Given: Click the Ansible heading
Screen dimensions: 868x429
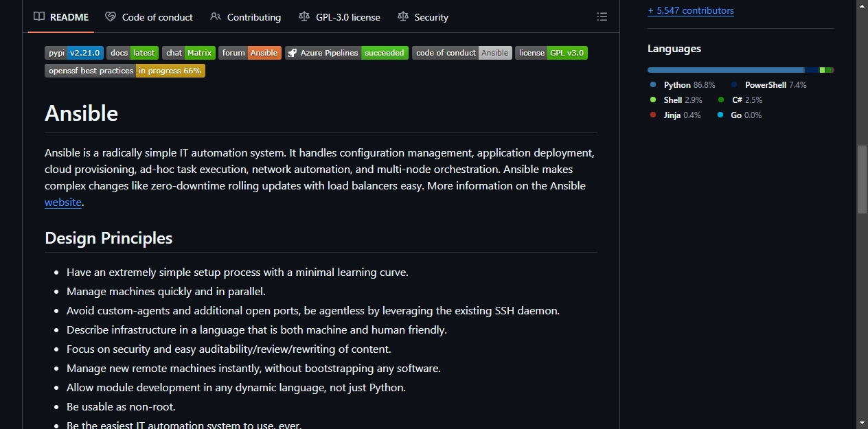Looking at the screenshot, I should click(81, 113).
